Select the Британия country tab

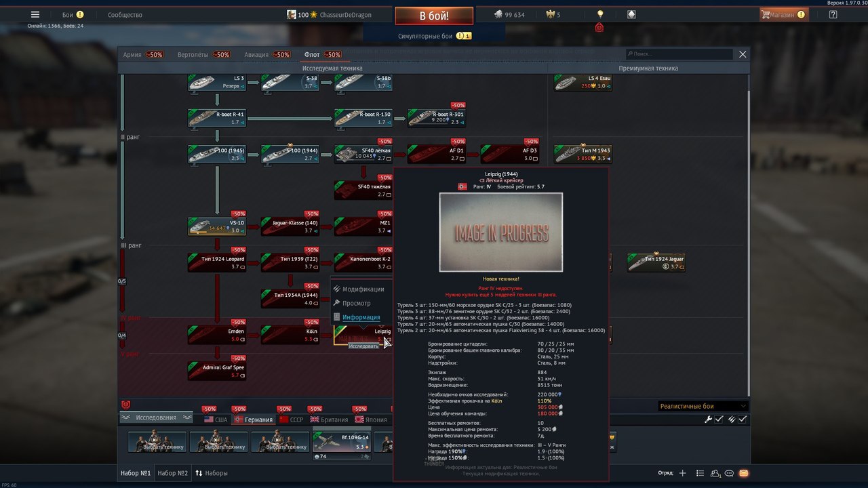[x=328, y=420]
